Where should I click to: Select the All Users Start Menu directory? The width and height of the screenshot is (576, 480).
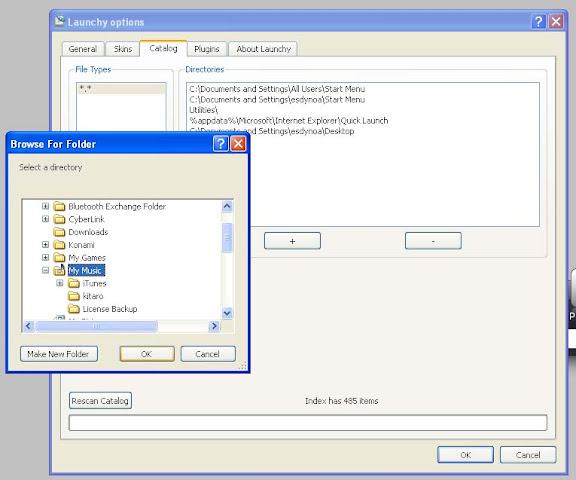[277, 89]
